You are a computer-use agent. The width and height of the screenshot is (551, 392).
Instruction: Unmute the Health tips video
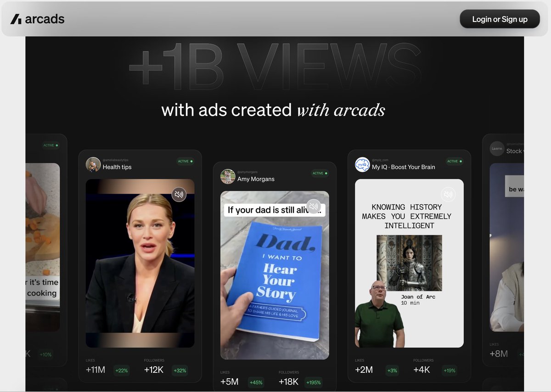(179, 195)
